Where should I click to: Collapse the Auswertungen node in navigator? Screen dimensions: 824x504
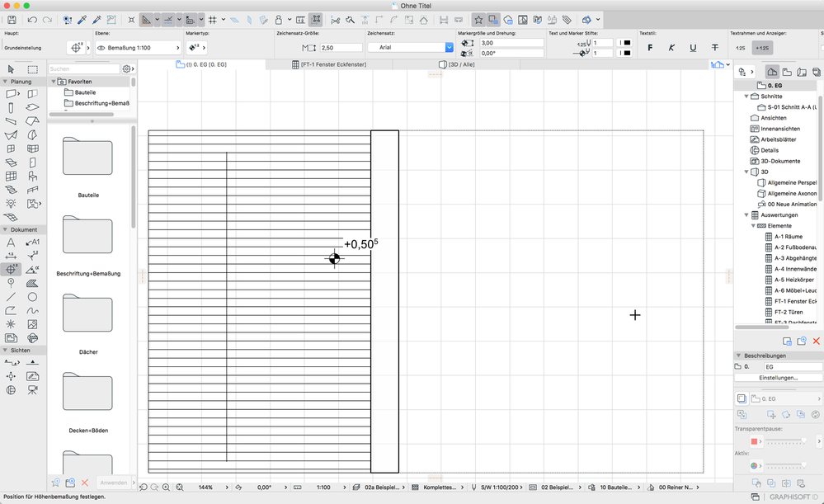point(746,215)
